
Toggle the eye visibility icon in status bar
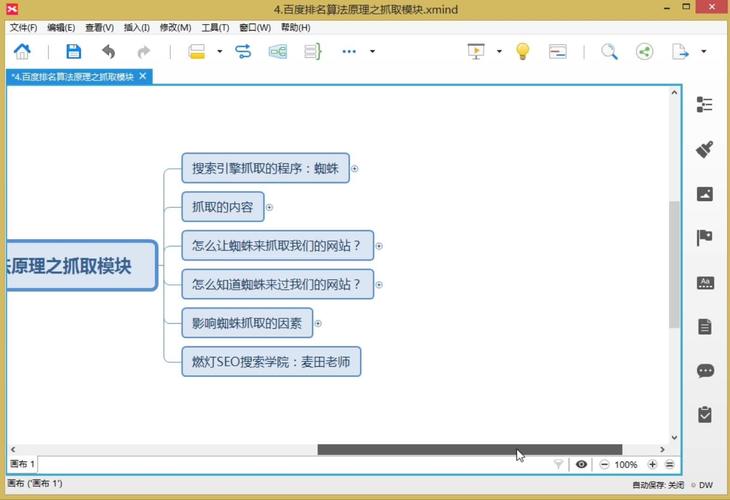coord(582,464)
